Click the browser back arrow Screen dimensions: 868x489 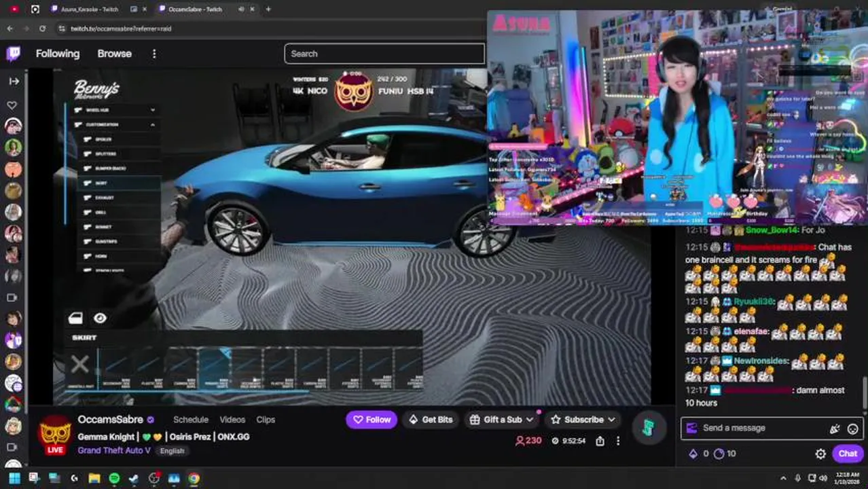pos(10,29)
